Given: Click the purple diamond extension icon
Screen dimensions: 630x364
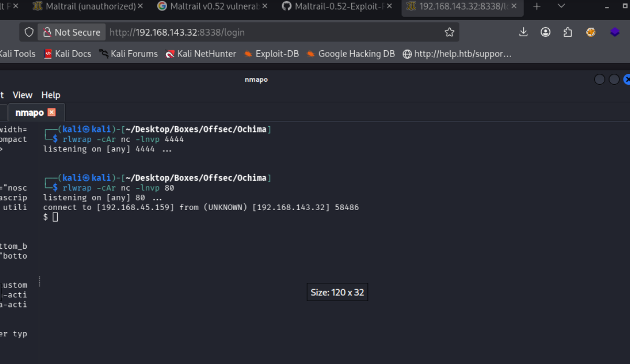Looking at the screenshot, I should tap(614, 32).
